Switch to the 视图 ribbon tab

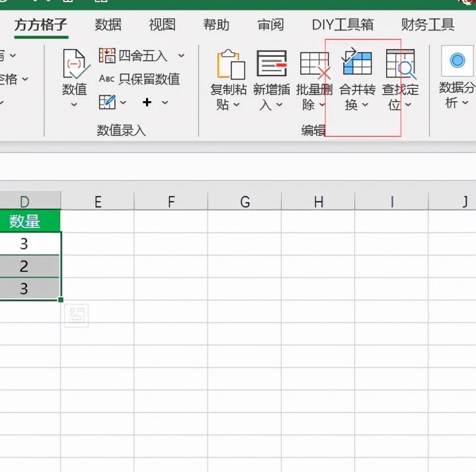(x=162, y=25)
